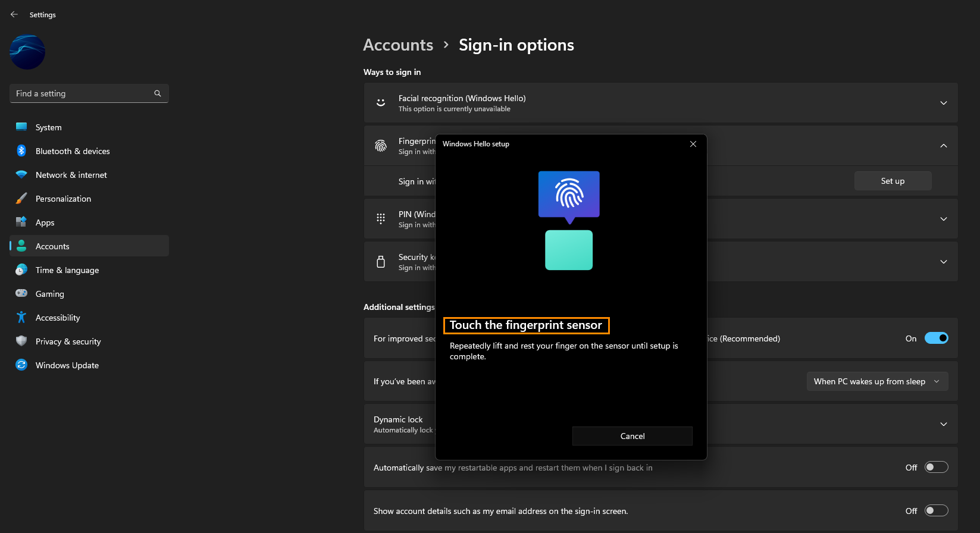Screen dimensions: 980x533
Task: Turn off Windows Hello only sign-in toggle
Action: (x=937, y=338)
